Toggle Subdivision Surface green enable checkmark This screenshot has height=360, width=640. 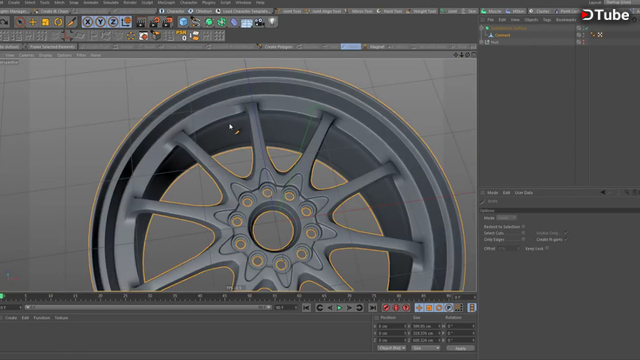click(587, 28)
